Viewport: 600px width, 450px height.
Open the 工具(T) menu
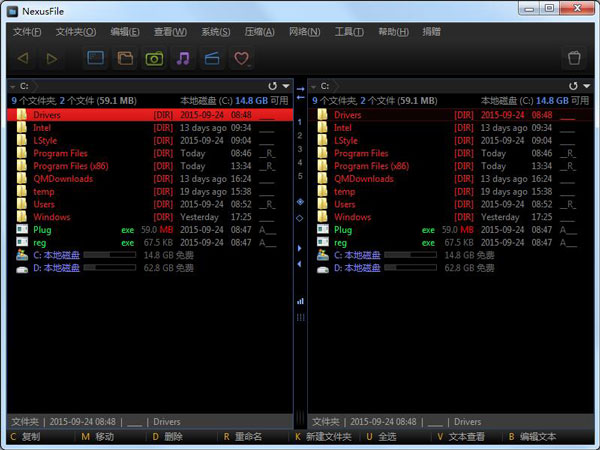point(349,32)
